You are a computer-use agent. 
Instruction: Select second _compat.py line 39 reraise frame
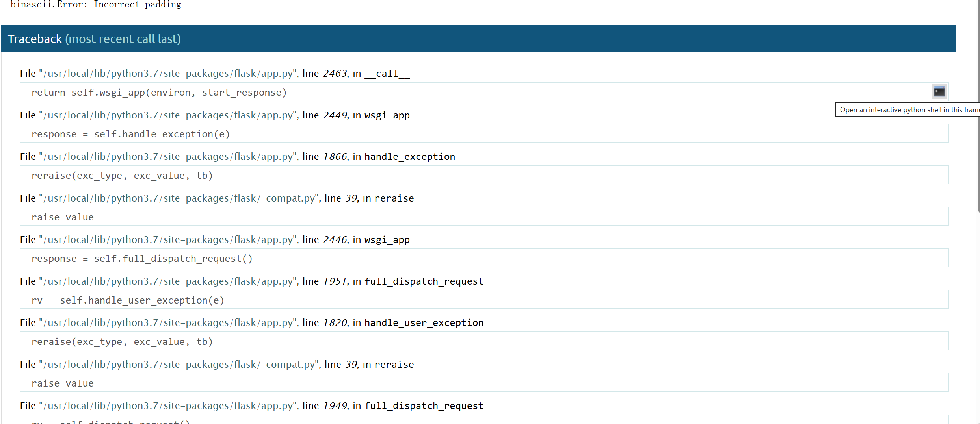pos(217,365)
